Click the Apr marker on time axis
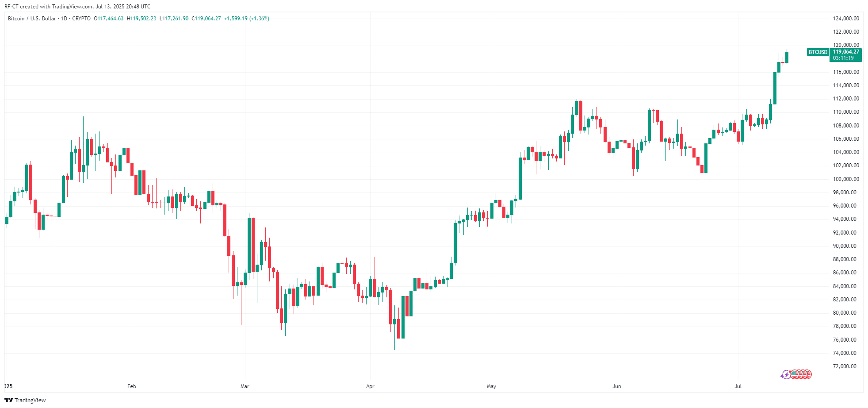The height and width of the screenshot is (408, 868). (370, 386)
